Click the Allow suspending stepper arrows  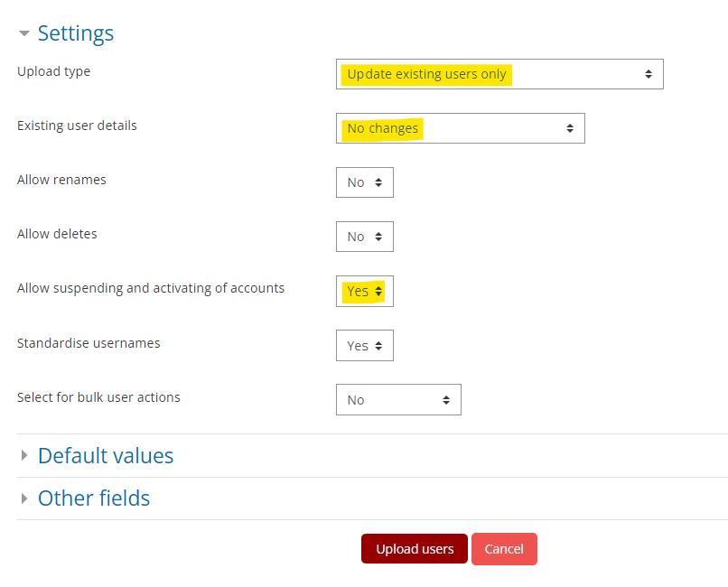[380, 291]
